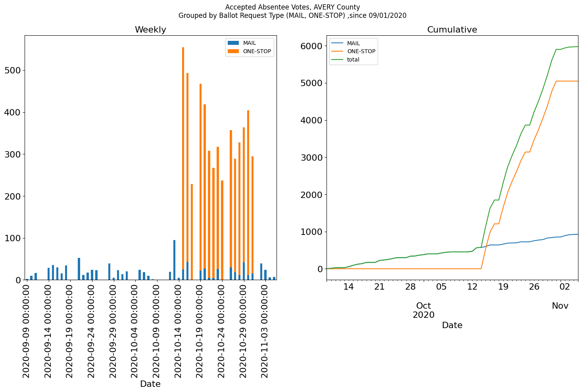Click the '2020-09-24 00:00:00' date label

92,331
